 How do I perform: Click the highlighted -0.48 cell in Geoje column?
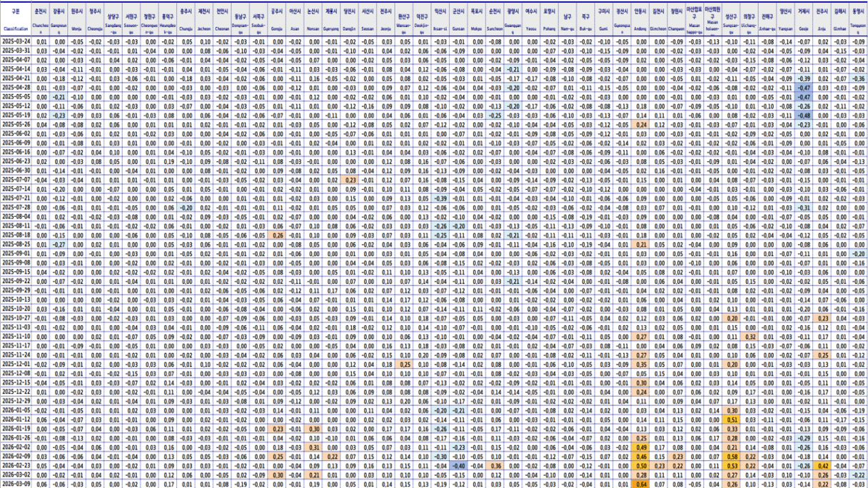(x=804, y=114)
